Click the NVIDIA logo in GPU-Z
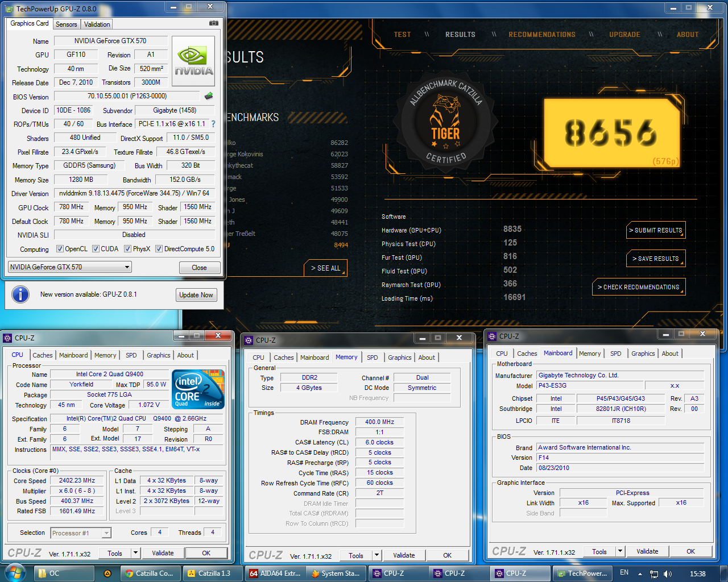Viewport: 728px width, 582px height. (193, 61)
